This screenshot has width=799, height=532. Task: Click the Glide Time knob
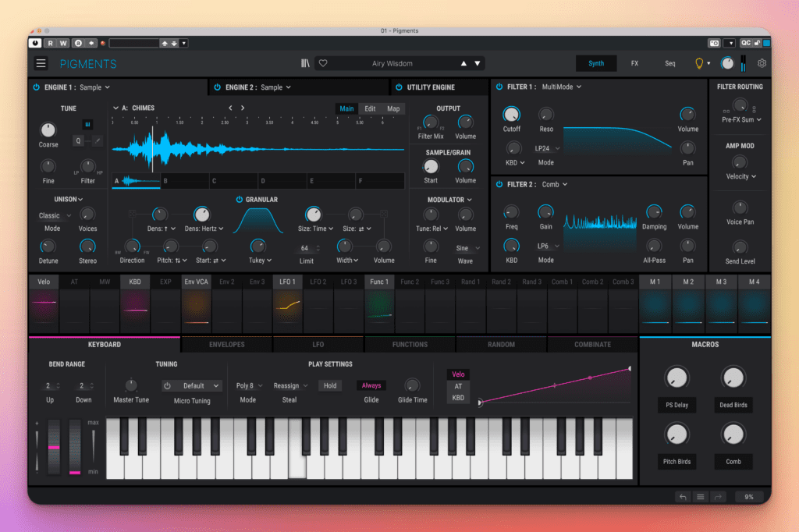pos(412,385)
